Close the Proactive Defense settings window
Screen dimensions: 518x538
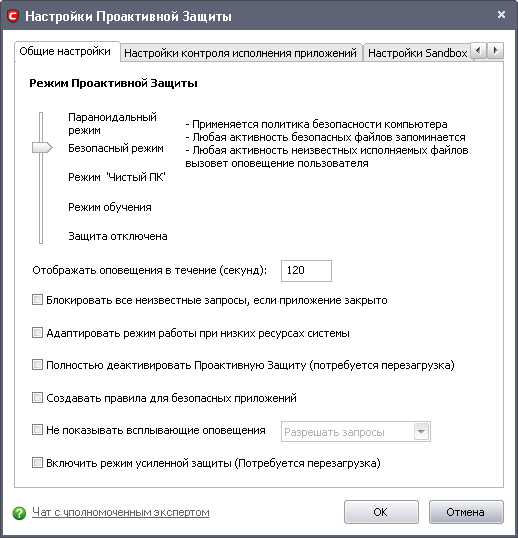click(501, 14)
